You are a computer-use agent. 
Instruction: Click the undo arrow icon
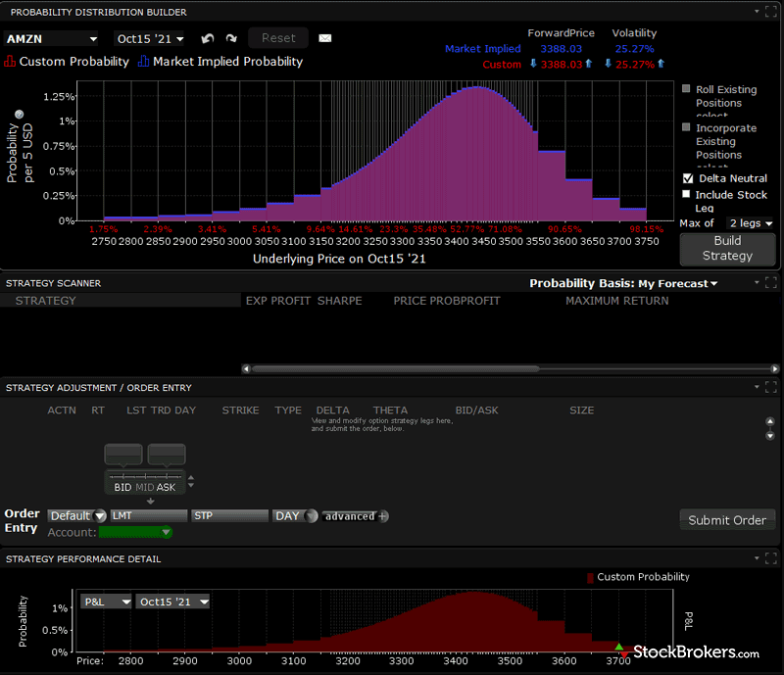[x=207, y=38]
